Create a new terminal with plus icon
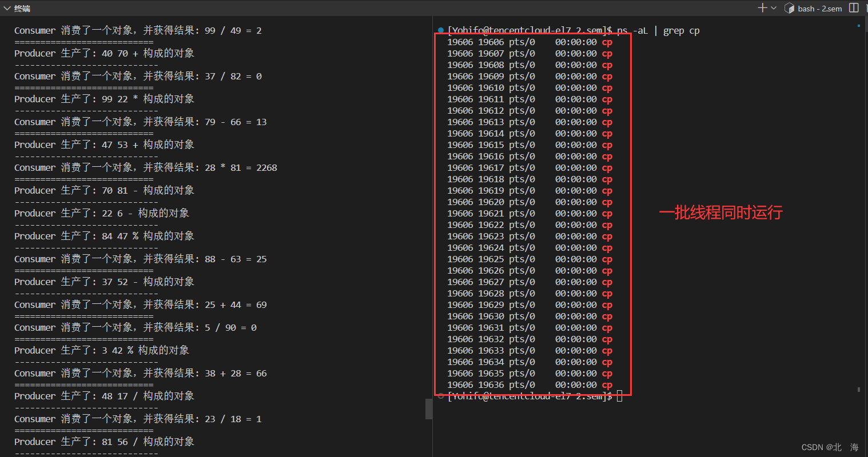The image size is (868, 457). pos(762,8)
